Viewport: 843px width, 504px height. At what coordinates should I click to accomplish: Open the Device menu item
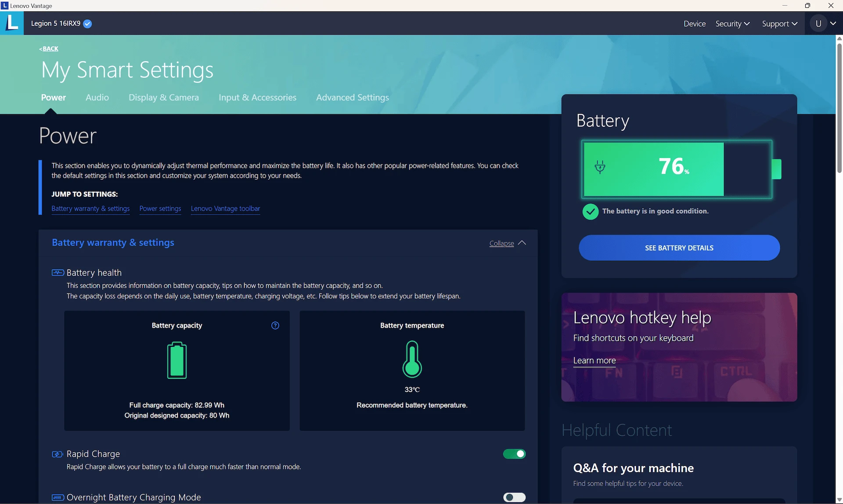pos(695,24)
